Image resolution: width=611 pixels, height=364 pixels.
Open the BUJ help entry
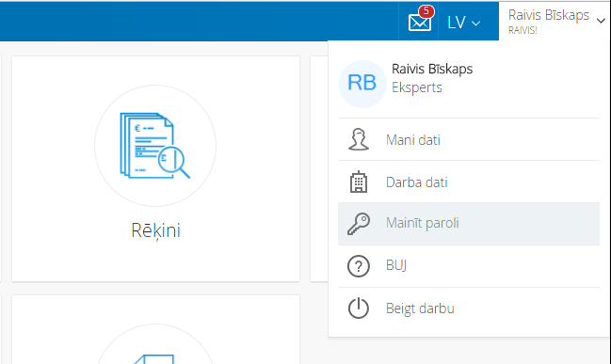pos(469,266)
